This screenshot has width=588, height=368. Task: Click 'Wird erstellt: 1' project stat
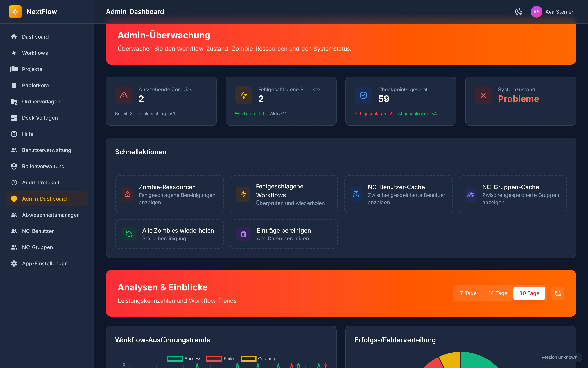coord(250,114)
